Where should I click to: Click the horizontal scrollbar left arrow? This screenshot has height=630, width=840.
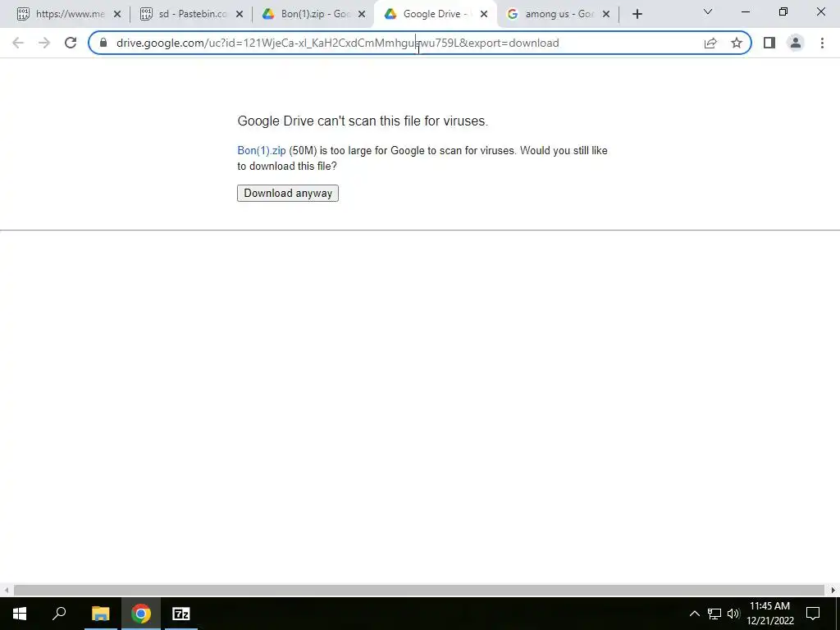click(x=6, y=591)
